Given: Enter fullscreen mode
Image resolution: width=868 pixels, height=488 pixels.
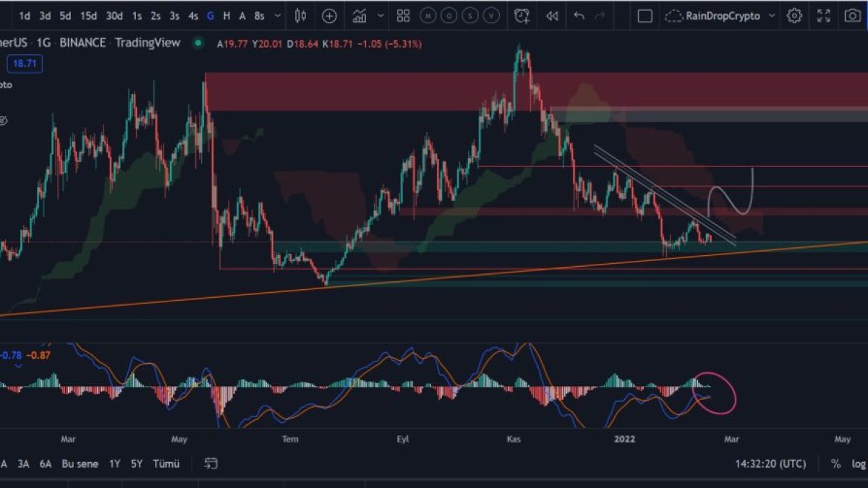Looking at the screenshot, I should tap(824, 15).
